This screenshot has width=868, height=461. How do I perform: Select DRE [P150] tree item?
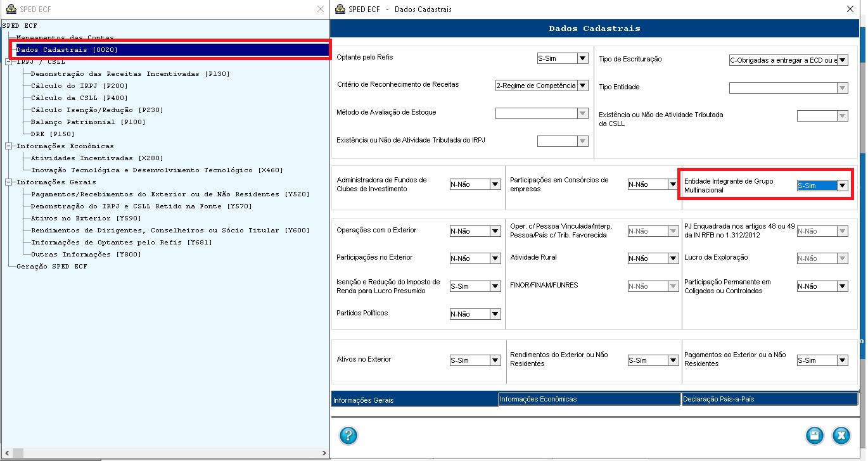(53, 134)
